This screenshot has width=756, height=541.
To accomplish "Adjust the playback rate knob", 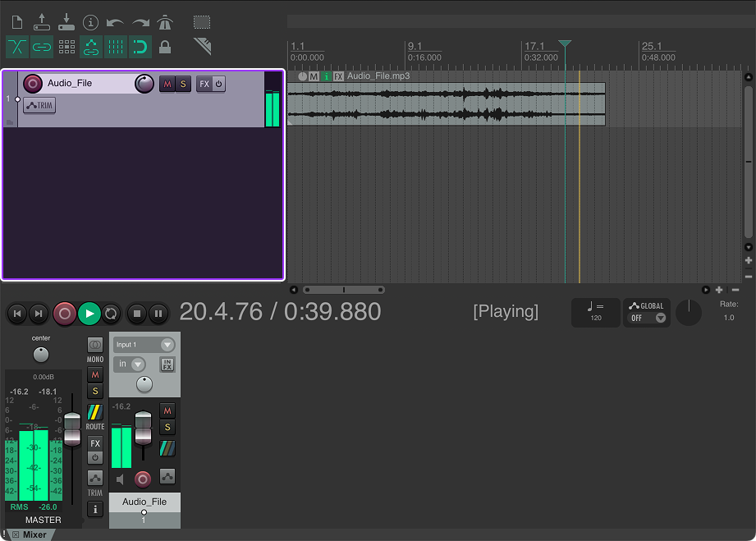I will [689, 313].
